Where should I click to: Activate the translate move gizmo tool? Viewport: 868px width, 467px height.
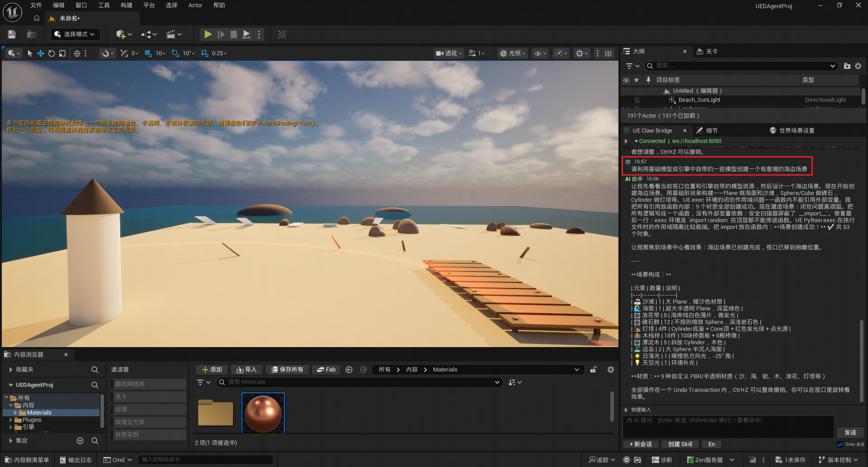[41, 53]
